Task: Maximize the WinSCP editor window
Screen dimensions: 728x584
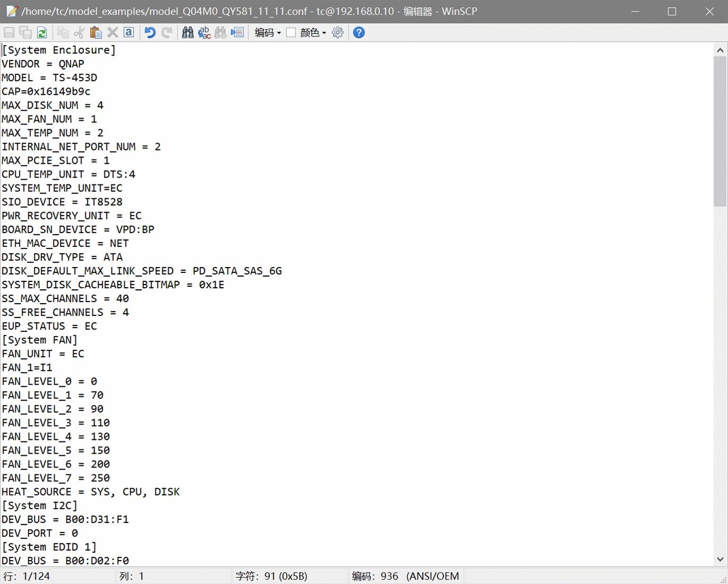Action: click(672, 11)
